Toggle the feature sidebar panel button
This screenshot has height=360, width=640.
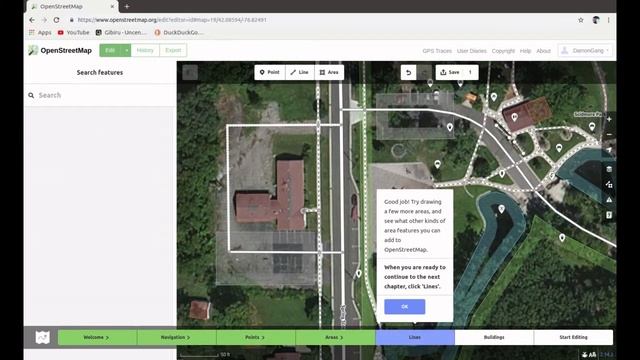tap(190, 72)
